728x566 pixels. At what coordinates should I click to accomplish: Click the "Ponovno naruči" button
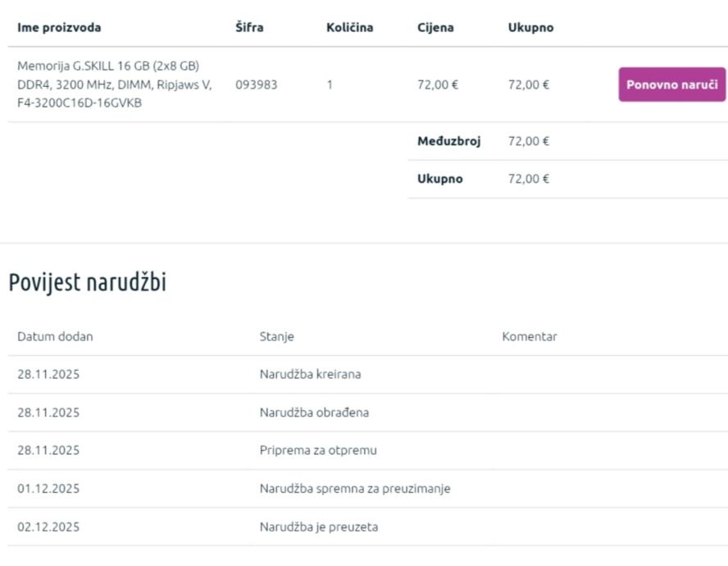pyautogui.click(x=671, y=84)
